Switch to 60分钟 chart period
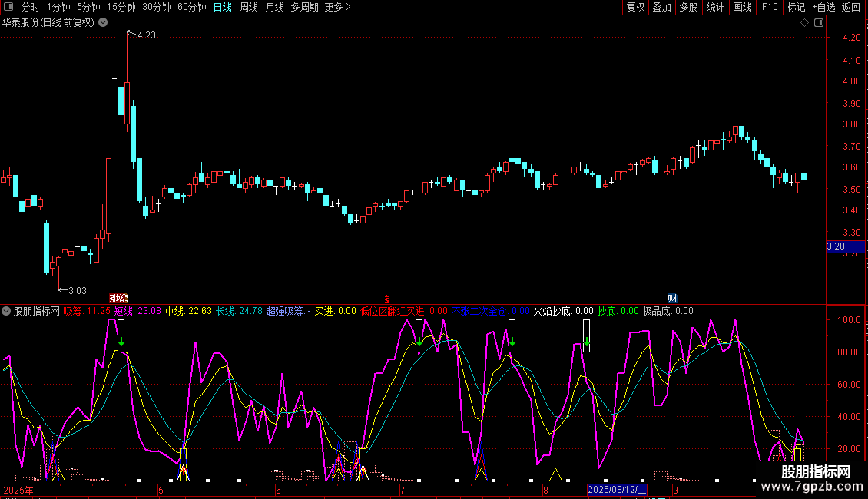 [192, 7]
